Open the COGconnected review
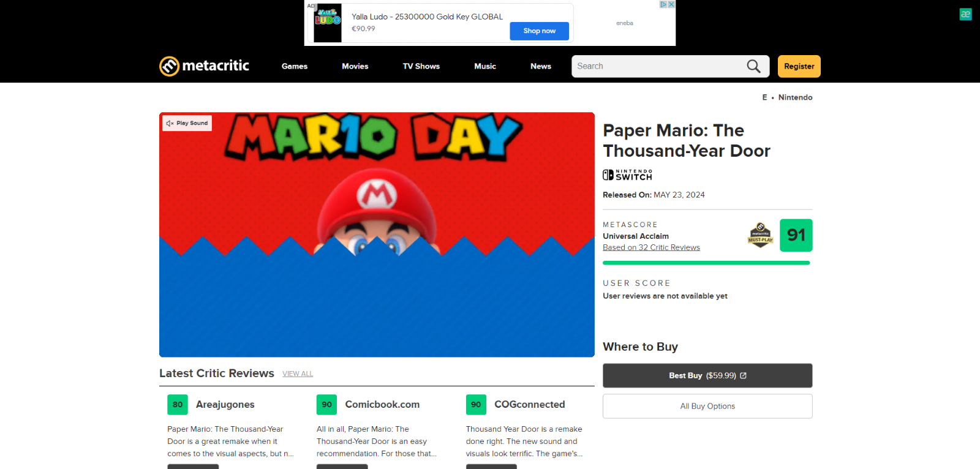The height and width of the screenshot is (469, 980). point(530,405)
